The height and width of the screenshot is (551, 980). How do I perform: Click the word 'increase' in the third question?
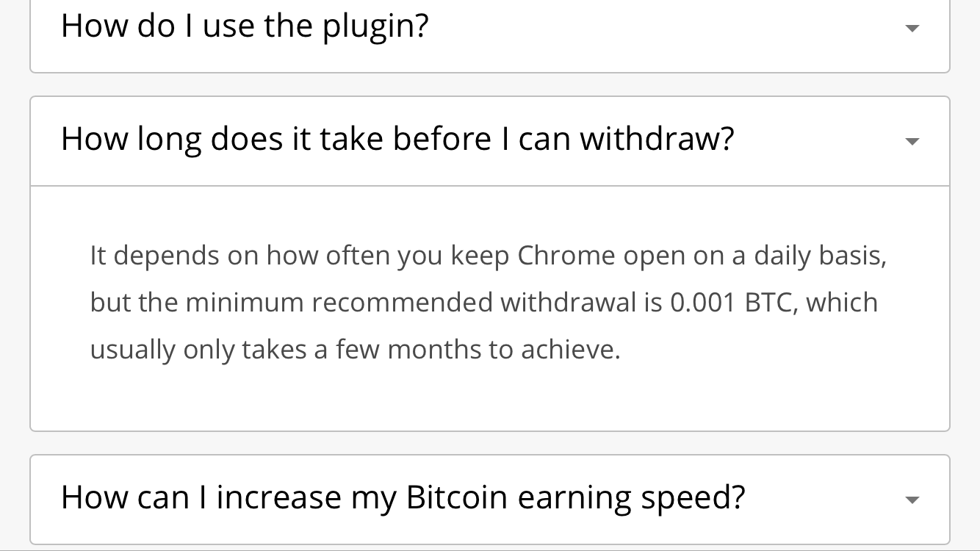click(x=278, y=497)
